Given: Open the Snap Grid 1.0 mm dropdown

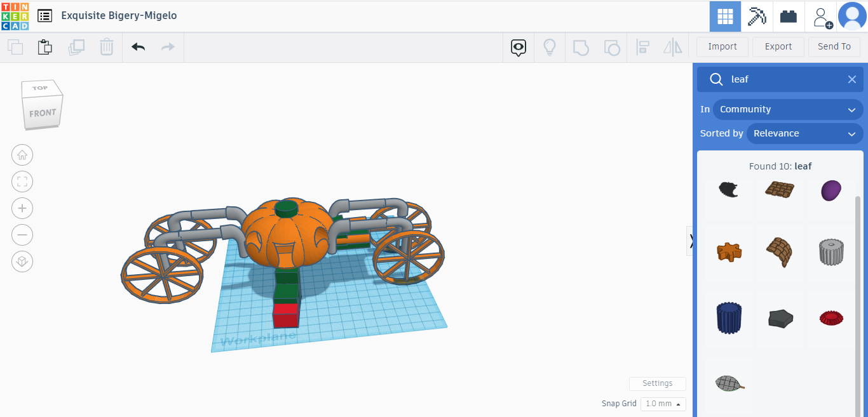Looking at the screenshot, I should (663, 404).
